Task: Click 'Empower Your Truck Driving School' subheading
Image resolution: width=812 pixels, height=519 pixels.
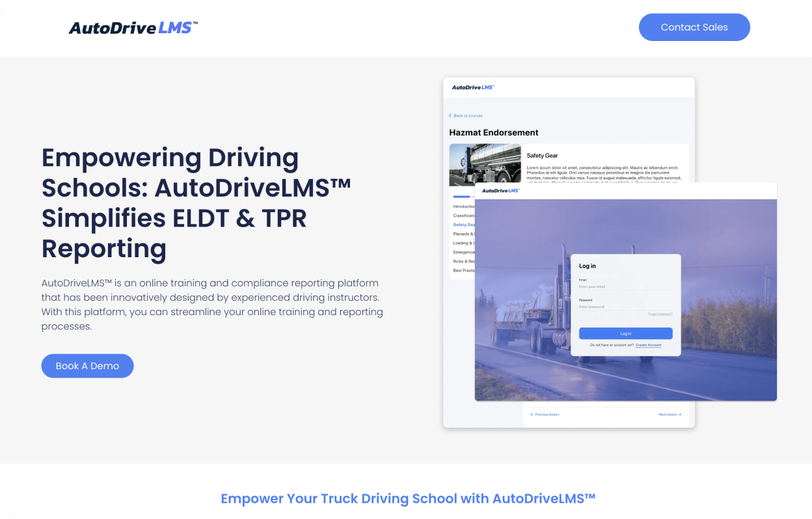Action: point(408,499)
